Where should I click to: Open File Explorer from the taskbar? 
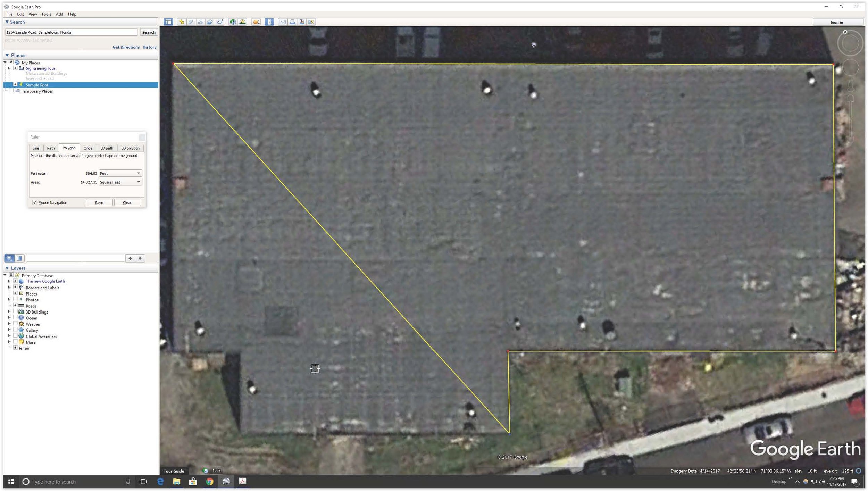177,481
